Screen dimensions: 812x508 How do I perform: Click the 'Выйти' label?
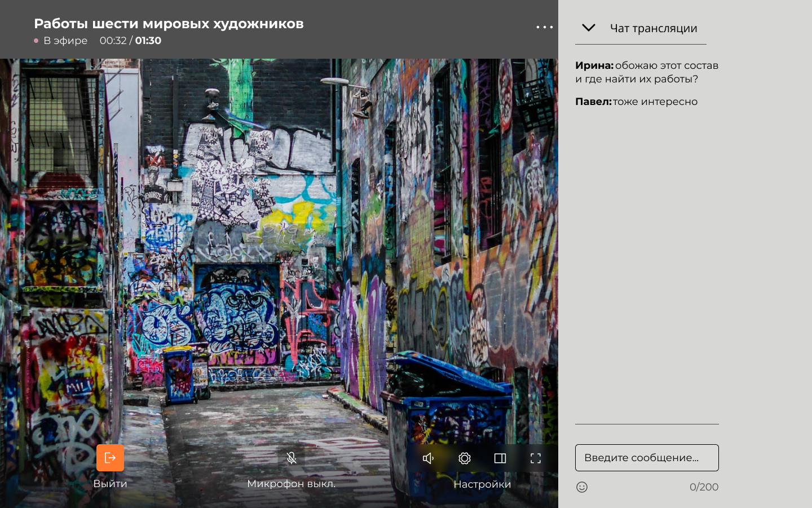[110, 484]
